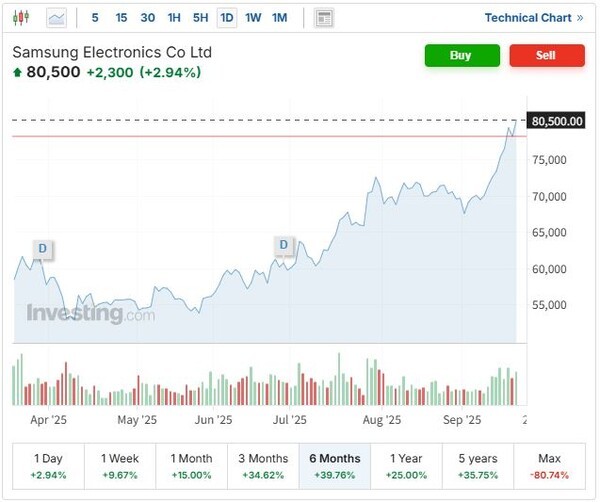Select the 1D interval
This screenshot has width=600, height=502.
coord(227,18)
